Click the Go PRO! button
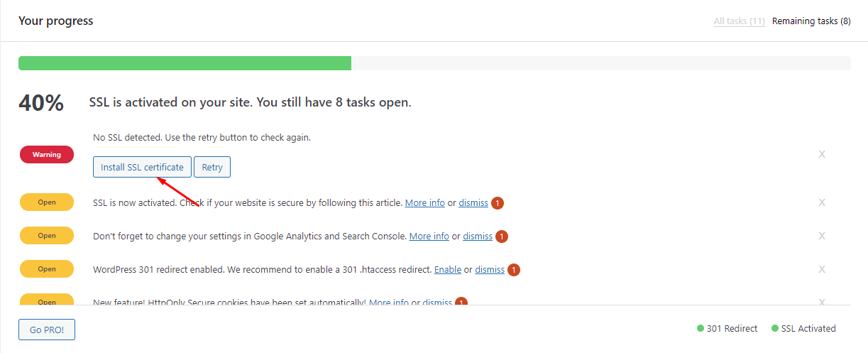 [47, 330]
